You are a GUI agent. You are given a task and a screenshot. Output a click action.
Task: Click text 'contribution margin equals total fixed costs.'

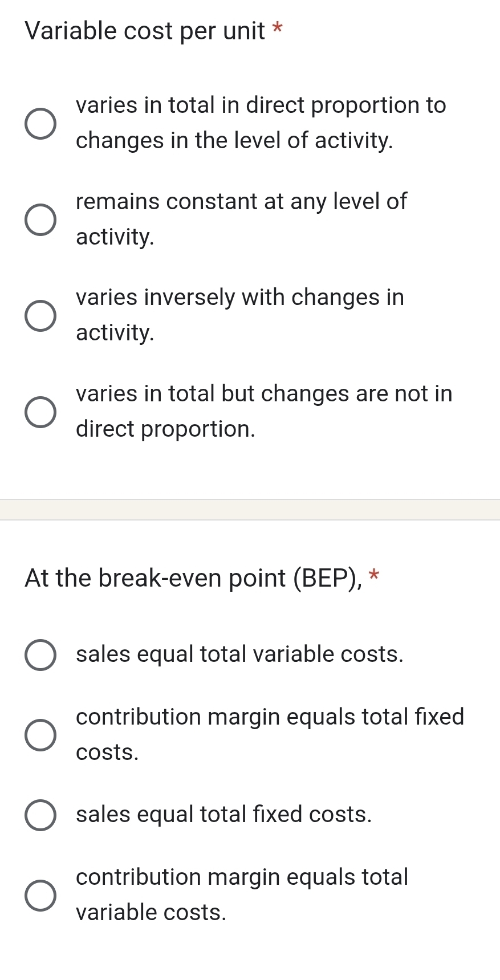(x=270, y=734)
